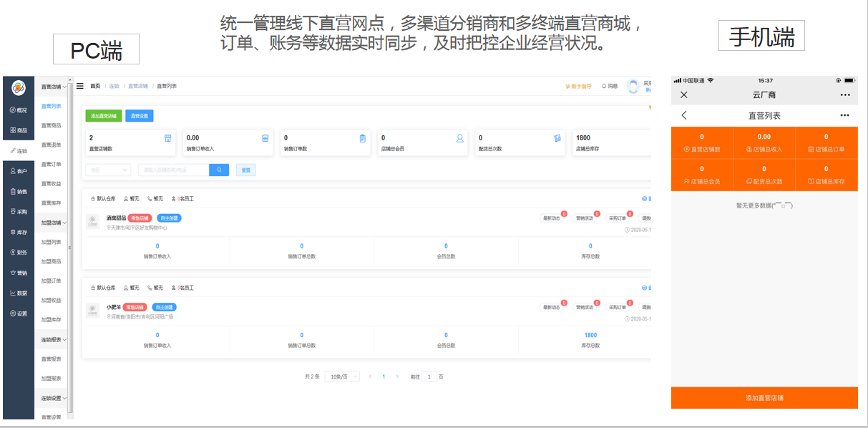Screen dimensions: 868x428
Task: Close the mobile page with X icon
Action: click(x=684, y=94)
